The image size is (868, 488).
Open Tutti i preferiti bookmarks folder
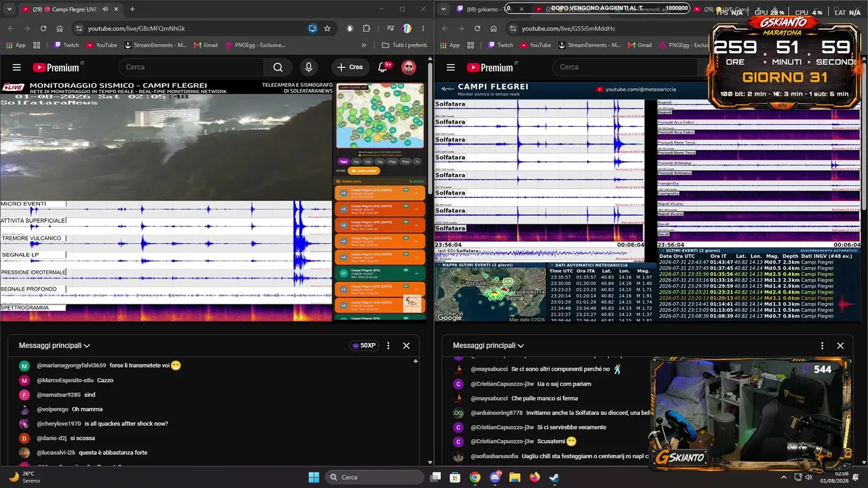point(405,45)
